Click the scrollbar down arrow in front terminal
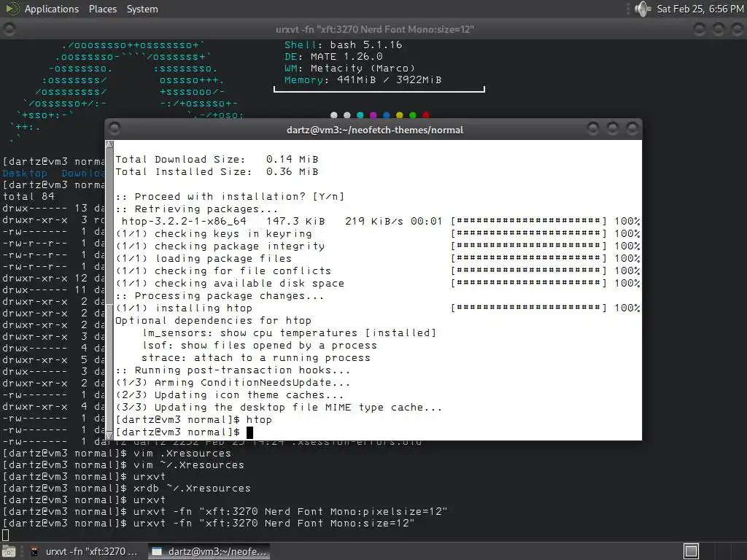The width and height of the screenshot is (747, 560). pos(109,436)
